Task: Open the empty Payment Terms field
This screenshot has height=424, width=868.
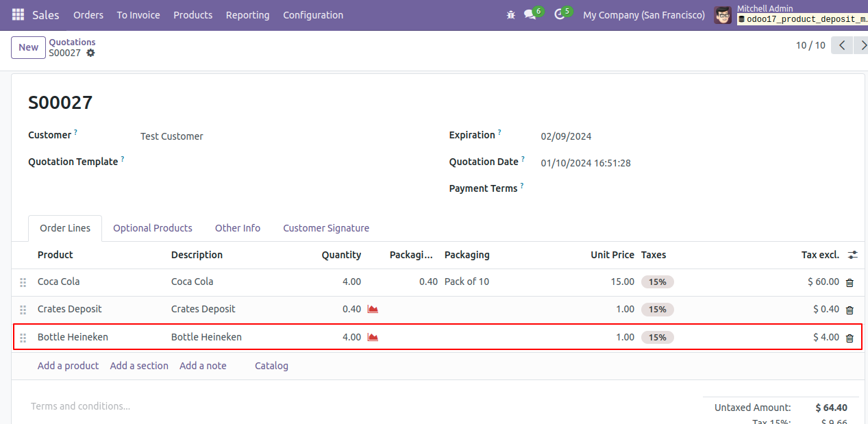Action: [x=695, y=188]
